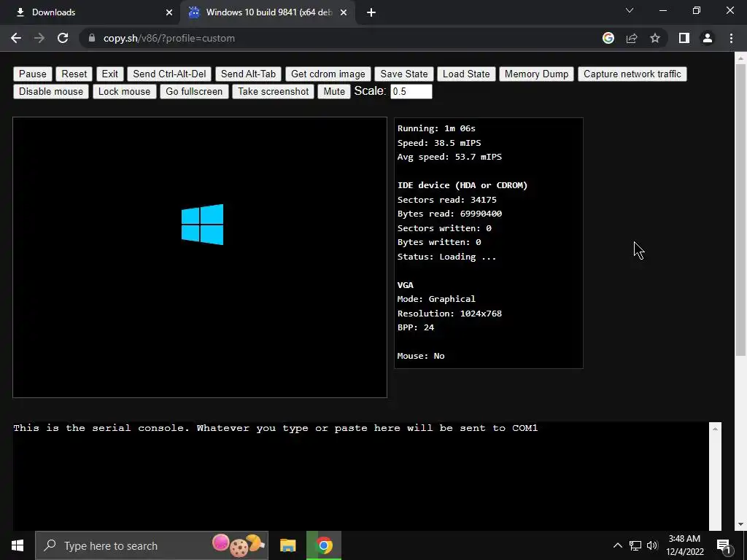Close the Downloads tab
The height and width of the screenshot is (560, 747).
169,12
